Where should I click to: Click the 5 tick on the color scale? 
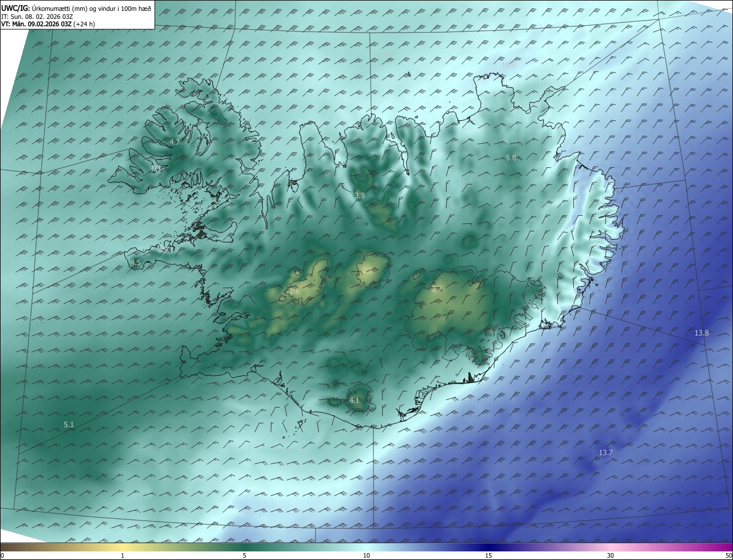[x=245, y=556]
